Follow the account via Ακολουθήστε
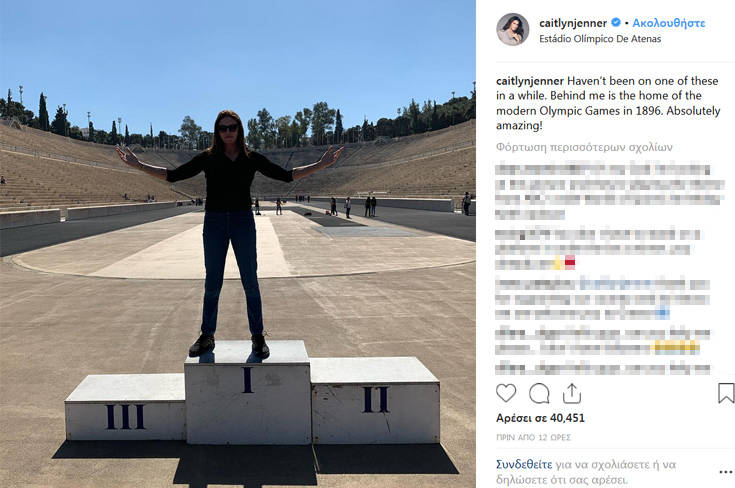This screenshot has width=735, height=488. 669,23
